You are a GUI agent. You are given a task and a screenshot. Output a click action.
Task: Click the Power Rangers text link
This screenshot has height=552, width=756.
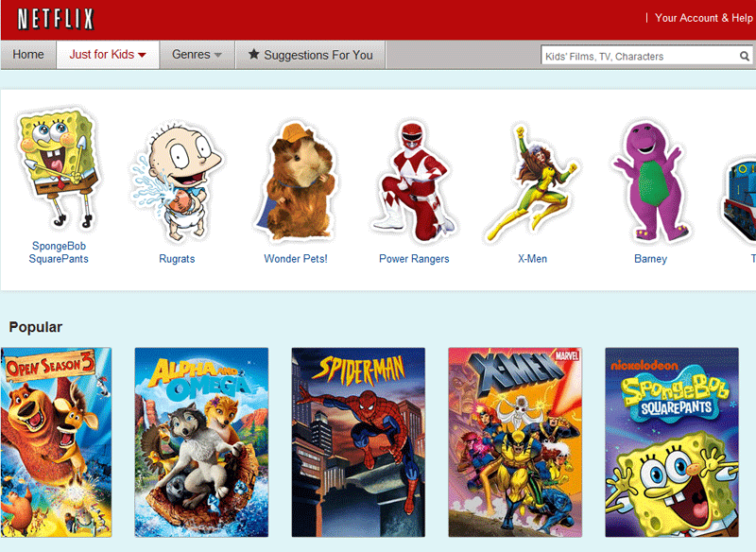pyautogui.click(x=414, y=259)
